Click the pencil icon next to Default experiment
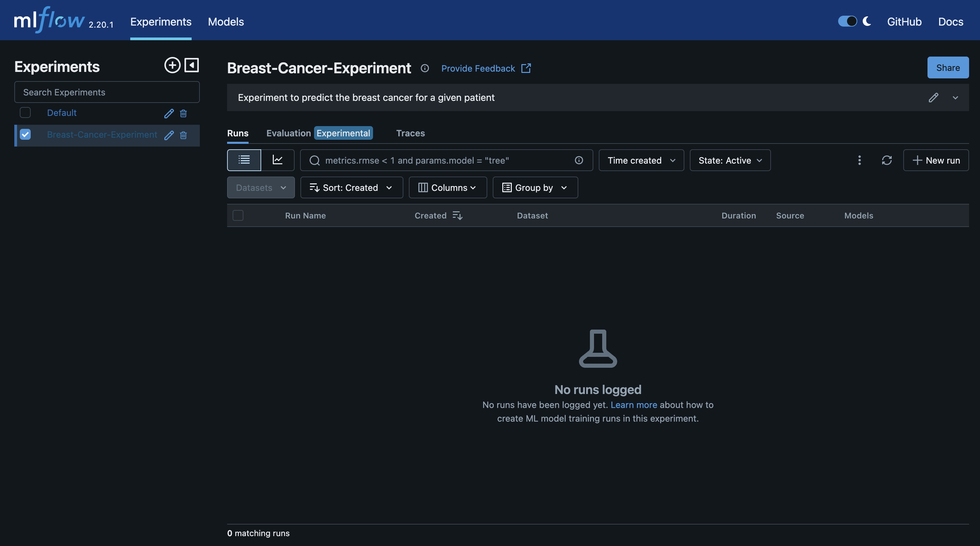 pos(168,113)
